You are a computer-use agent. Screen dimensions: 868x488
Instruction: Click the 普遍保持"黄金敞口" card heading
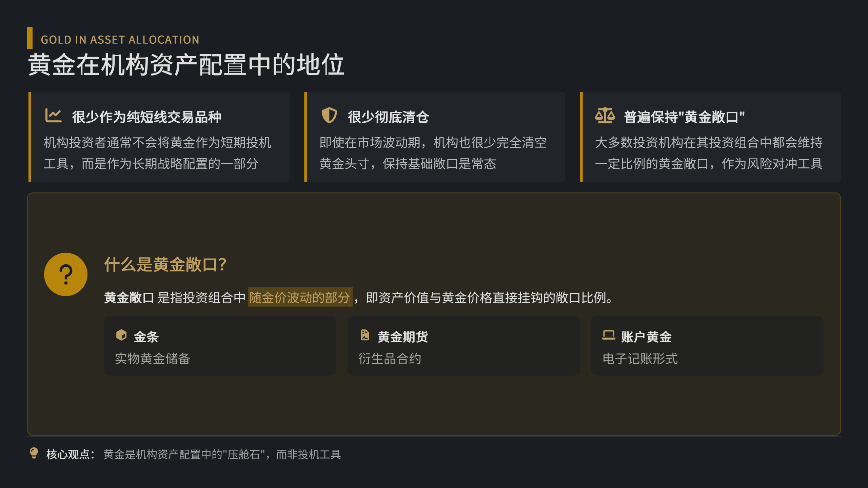pos(684,117)
